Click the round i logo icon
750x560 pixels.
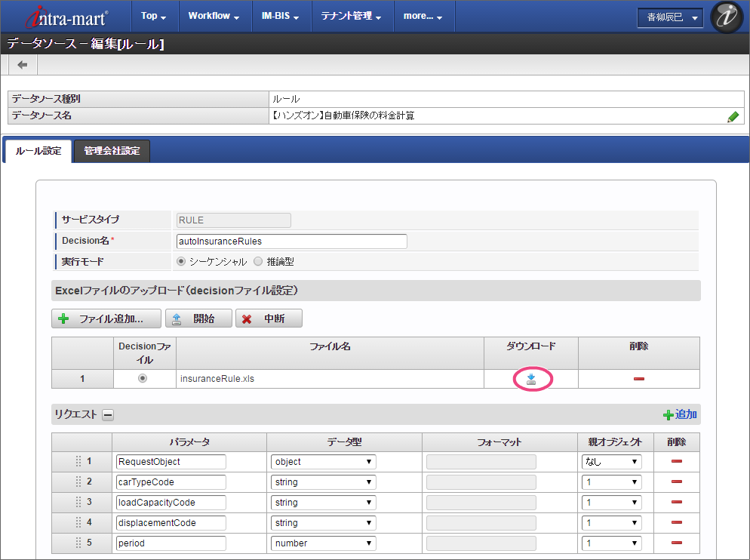point(727,17)
